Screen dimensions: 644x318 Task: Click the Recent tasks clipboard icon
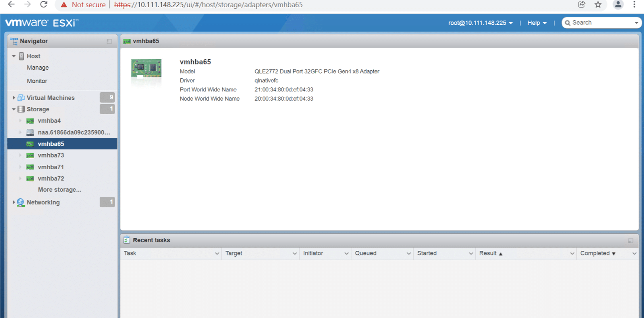point(127,240)
